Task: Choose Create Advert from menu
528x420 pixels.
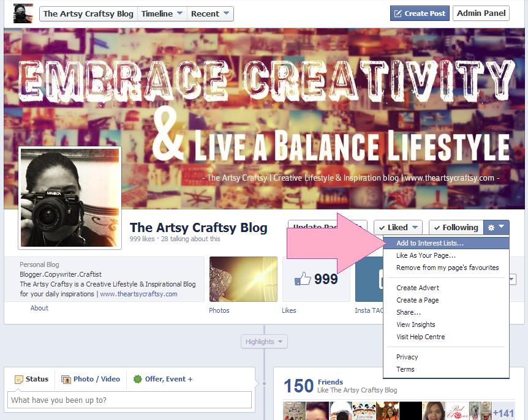Action: pyautogui.click(x=446, y=288)
